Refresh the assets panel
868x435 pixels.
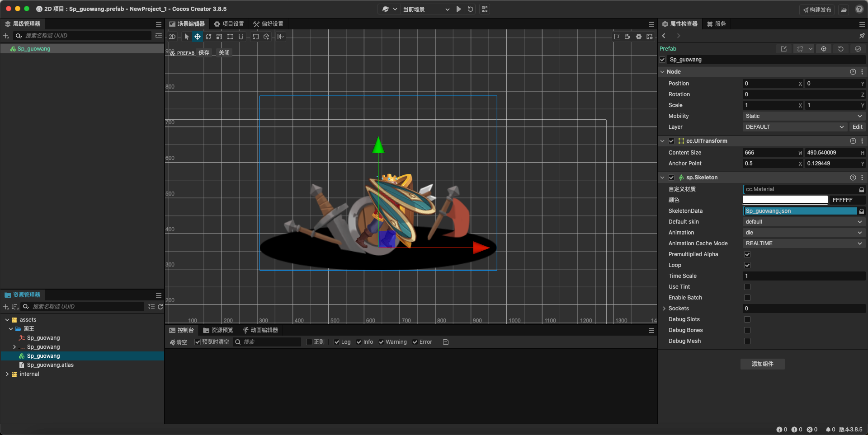(160, 307)
